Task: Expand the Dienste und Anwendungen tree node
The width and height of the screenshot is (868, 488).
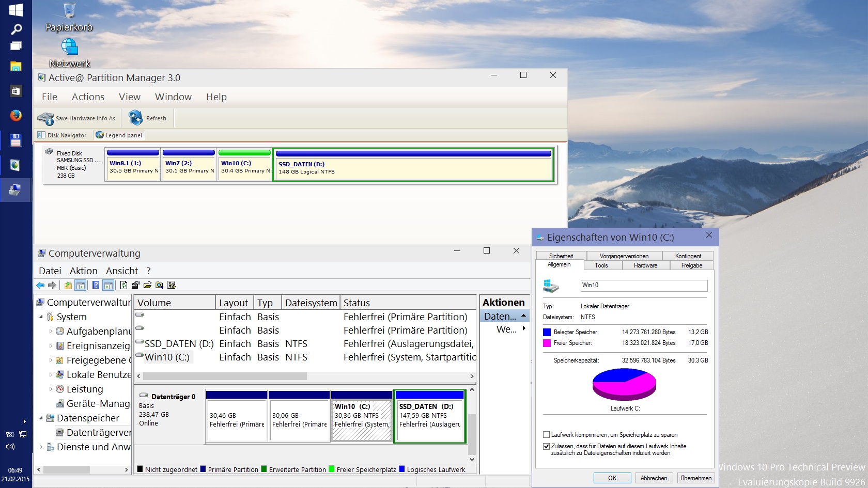Action: coord(41,447)
